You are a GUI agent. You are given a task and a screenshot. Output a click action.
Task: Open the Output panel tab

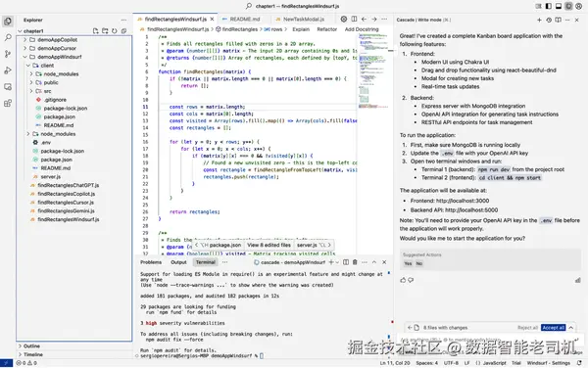tap(178, 262)
